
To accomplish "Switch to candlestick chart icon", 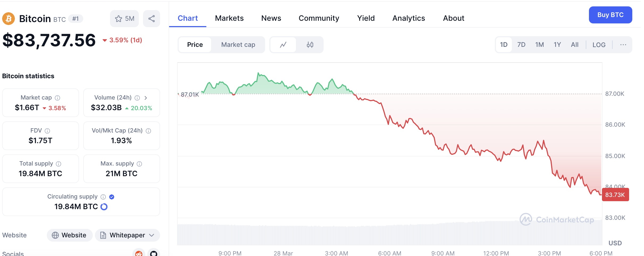I will (310, 45).
